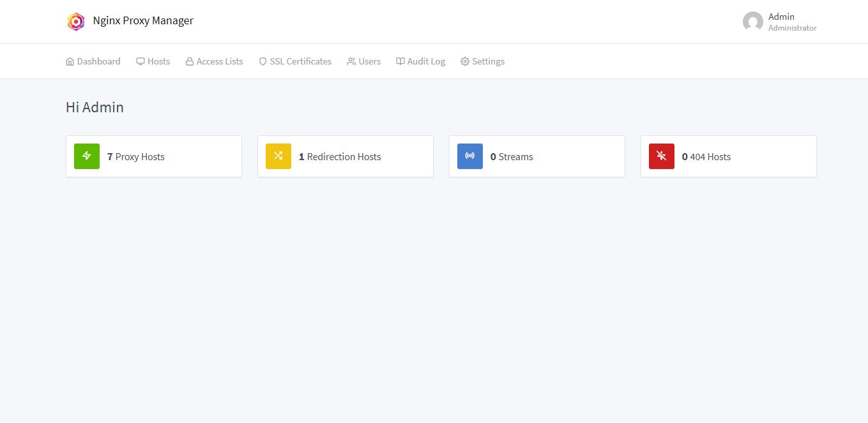Select the shield icon next to SSL Certificates
Image resolution: width=868 pixels, height=423 pixels.
click(263, 61)
